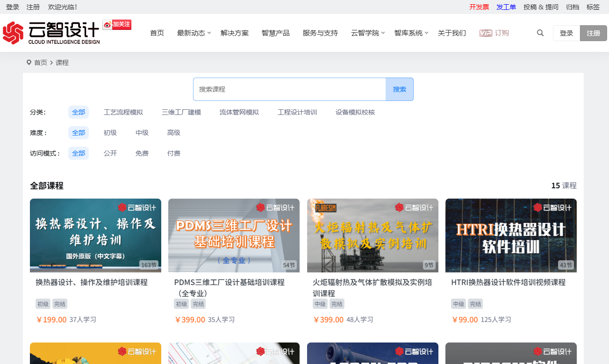Click the white 登录 button in the navbar
The image size is (609, 364).
[x=566, y=33]
